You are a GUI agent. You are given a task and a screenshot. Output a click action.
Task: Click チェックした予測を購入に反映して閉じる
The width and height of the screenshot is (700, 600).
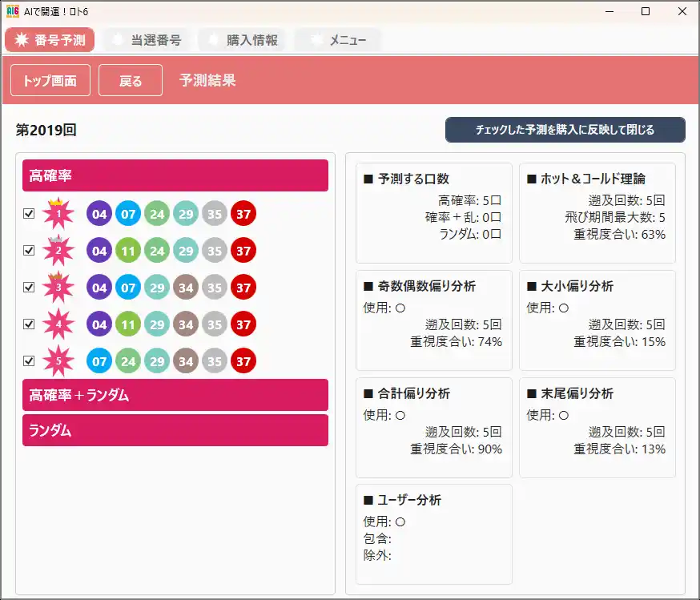click(565, 130)
